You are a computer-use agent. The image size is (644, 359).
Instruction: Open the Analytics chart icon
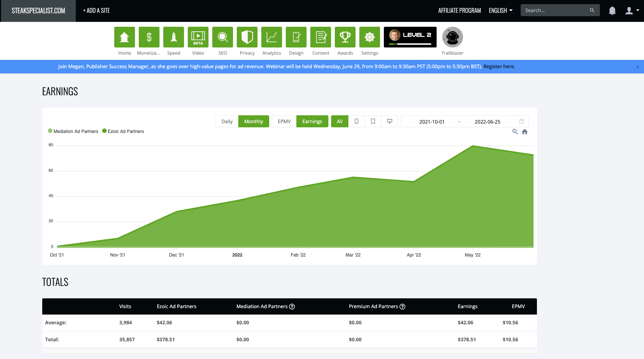[271, 37]
